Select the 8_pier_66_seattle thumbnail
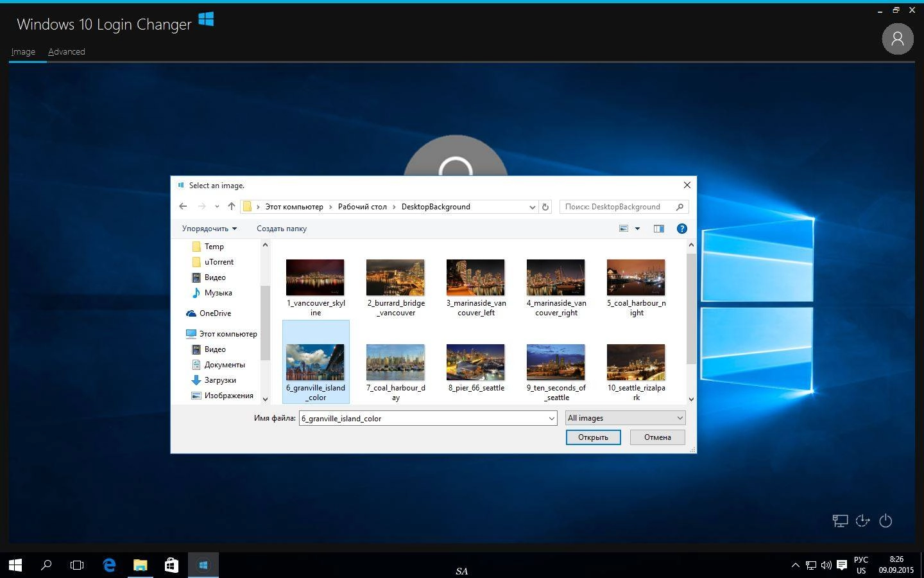Screen dimensions: 924x578 pyautogui.click(x=475, y=362)
